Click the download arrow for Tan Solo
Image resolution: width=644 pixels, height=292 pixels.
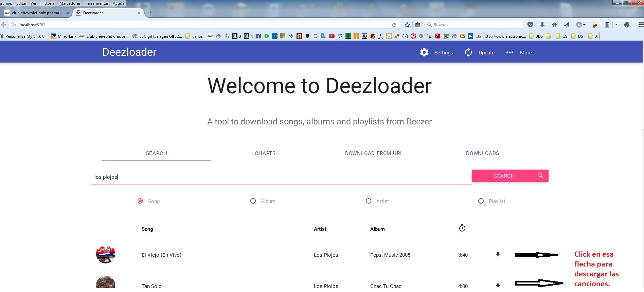[x=498, y=286]
